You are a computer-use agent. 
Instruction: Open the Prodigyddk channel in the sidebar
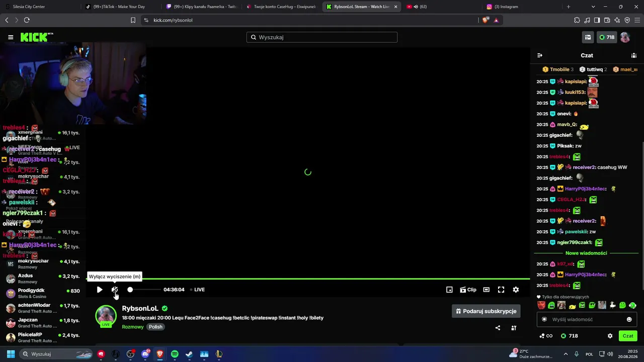pyautogui.click(x=43, y=293)
